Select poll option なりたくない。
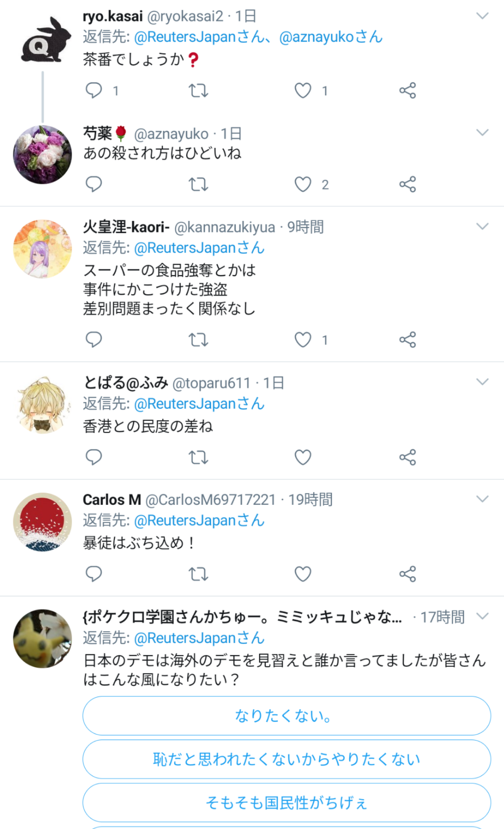504x829 pixels. pos(287,716)
